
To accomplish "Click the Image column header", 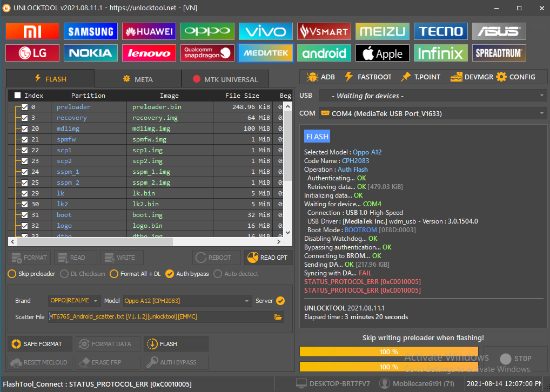I will click(170, 96).
